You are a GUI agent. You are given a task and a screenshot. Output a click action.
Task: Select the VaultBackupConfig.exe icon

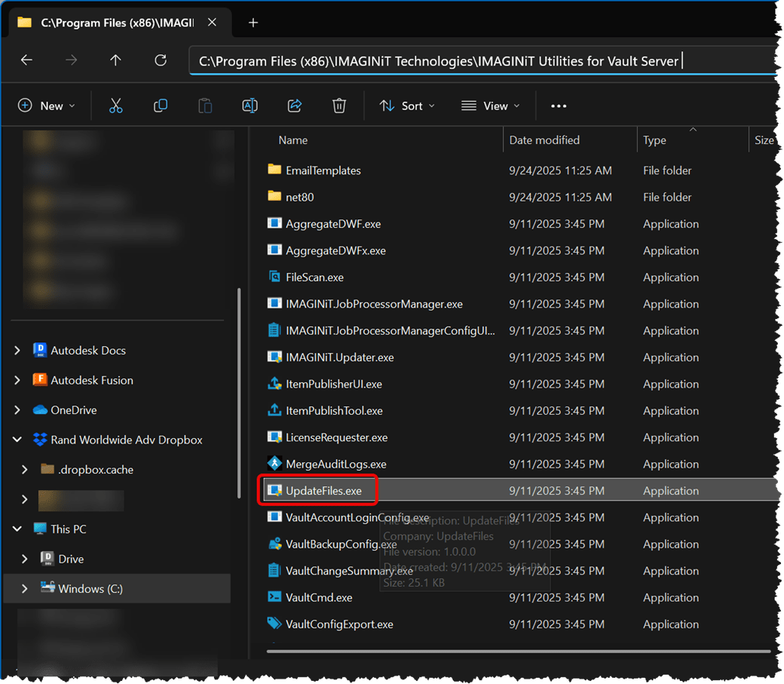pyautogui.click(x=274, y=544)
